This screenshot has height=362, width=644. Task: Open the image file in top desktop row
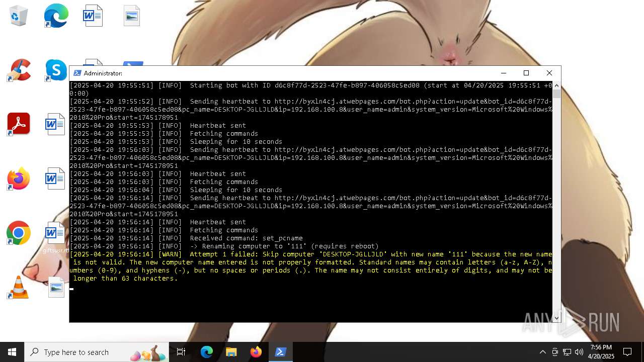132,16
